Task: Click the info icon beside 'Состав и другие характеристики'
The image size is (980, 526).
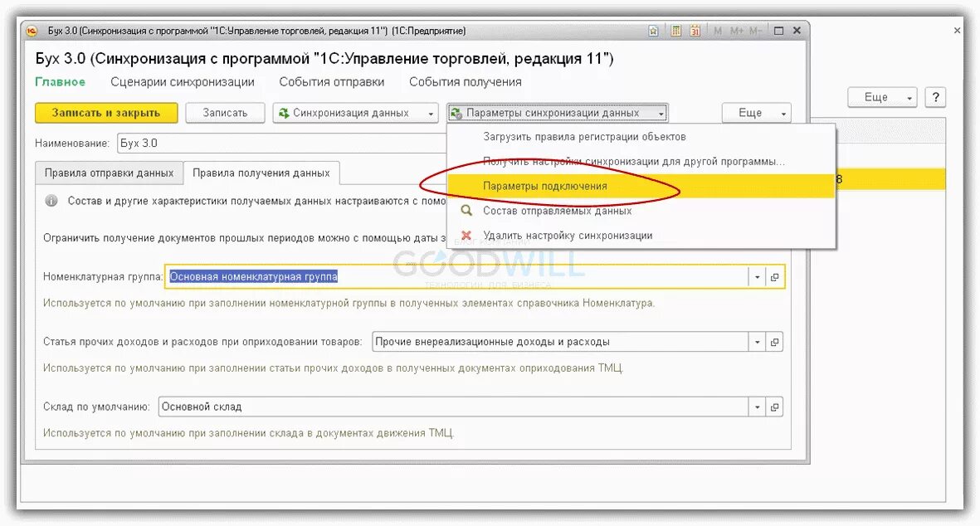Action: pos(52,201)
